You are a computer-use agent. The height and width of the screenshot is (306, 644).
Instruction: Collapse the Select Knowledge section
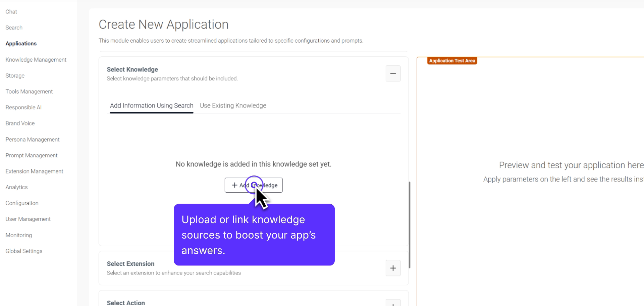click(x=393, y=73)
